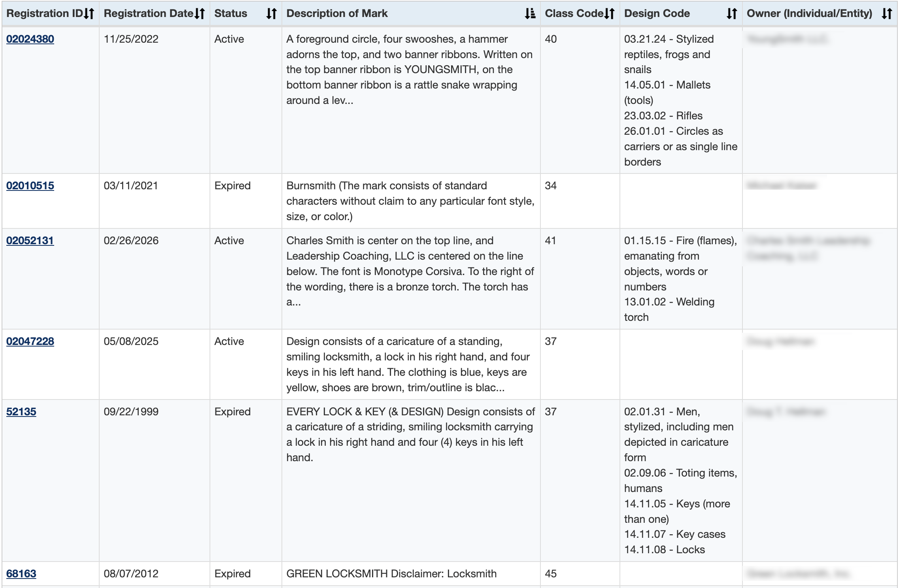Sort by Design Code column arrows
The height and width of the screenshot is (588, 899).
[732, 13]
